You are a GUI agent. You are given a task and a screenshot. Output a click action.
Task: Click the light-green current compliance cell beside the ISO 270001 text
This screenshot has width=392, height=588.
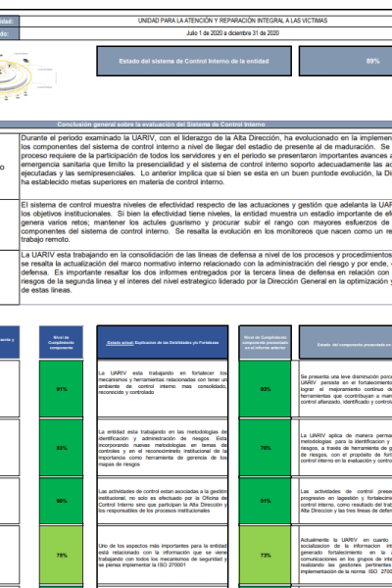point(61,555)
